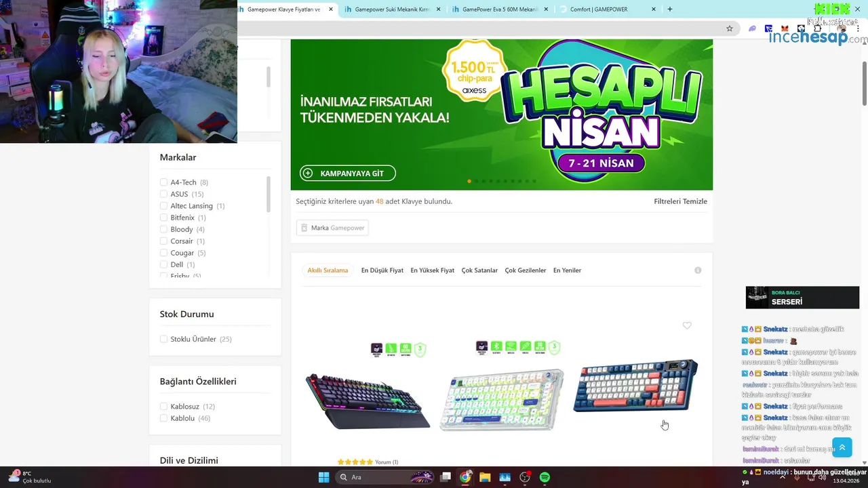Enable the Bitfenix brand checkbox

163,218
